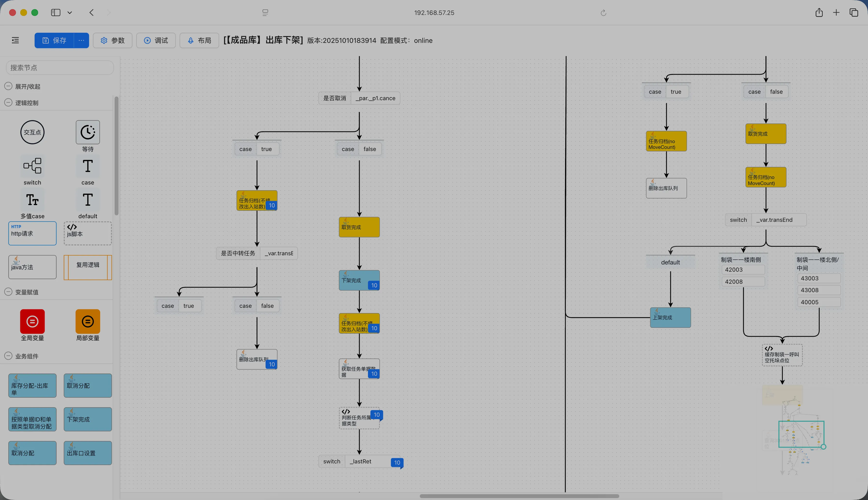Click value 43008 in 制袋一一楼北侧 case
The height and width of the screenshot is (500, 868).
[x=819, y=290]
